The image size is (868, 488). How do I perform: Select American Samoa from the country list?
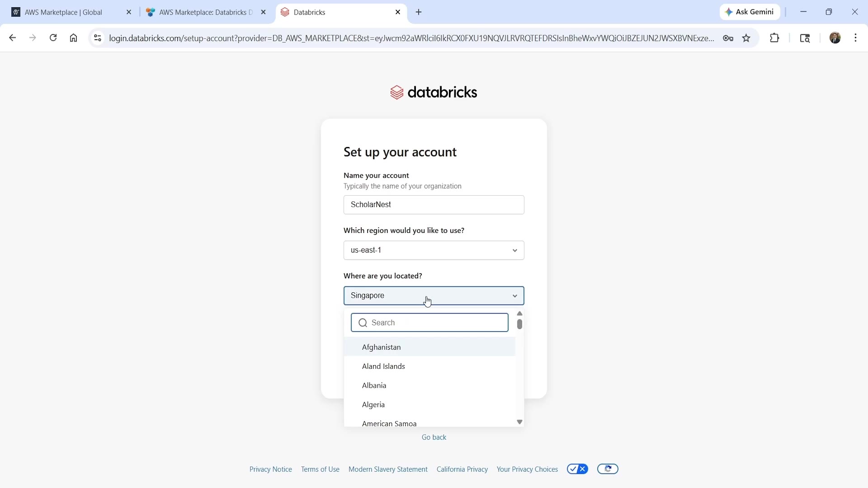[430, 422]
